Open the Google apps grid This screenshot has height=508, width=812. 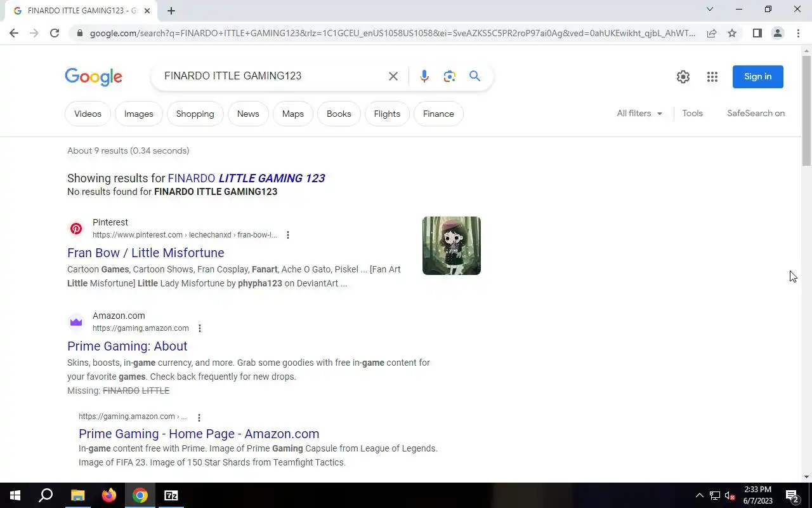tap(712, 77)
